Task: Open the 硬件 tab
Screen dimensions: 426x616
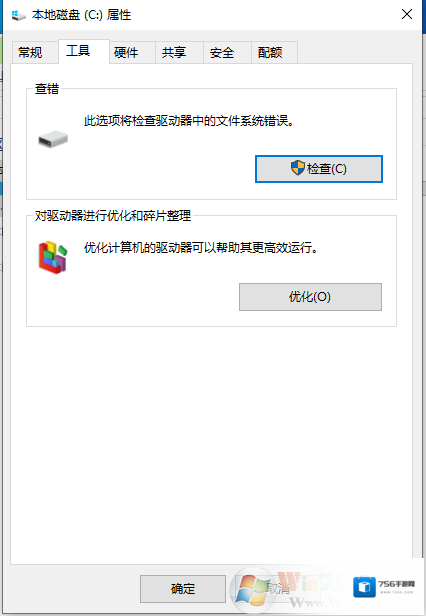Action: (x=126, y=52)
